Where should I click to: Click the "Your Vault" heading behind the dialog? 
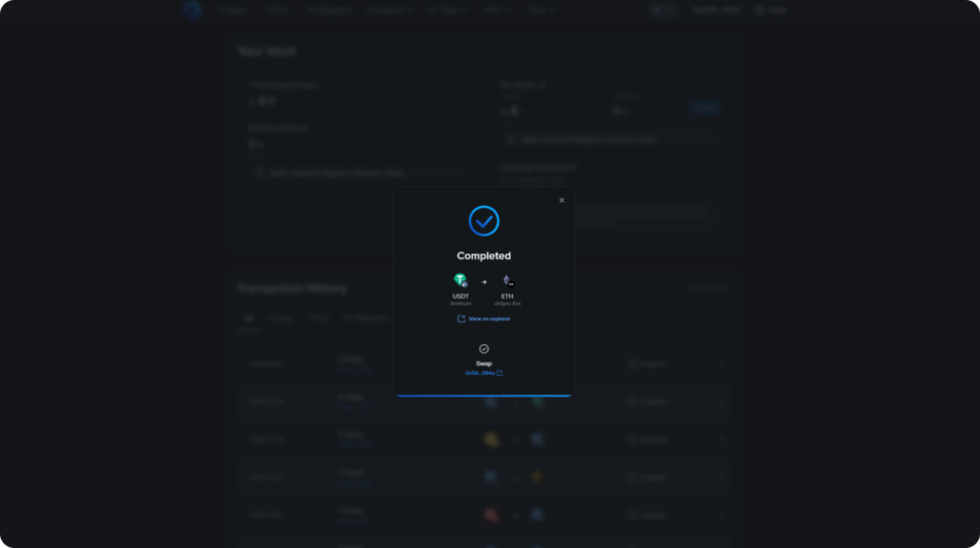(267, 52)
